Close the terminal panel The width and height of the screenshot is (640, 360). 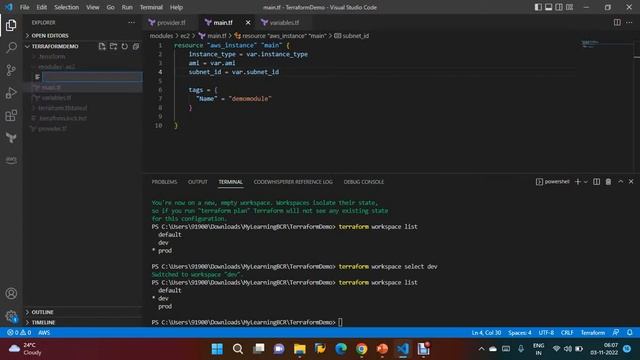[631, 182]
